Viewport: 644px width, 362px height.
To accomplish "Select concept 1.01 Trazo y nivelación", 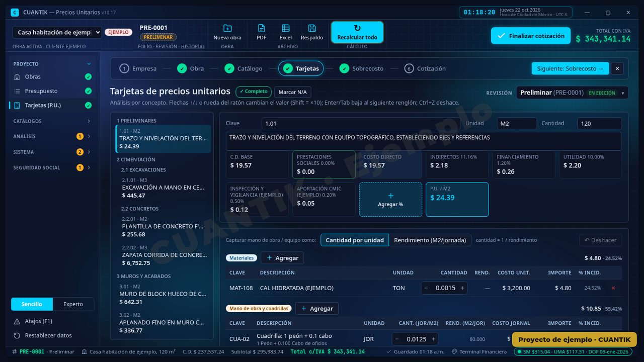I will [164, 138].
